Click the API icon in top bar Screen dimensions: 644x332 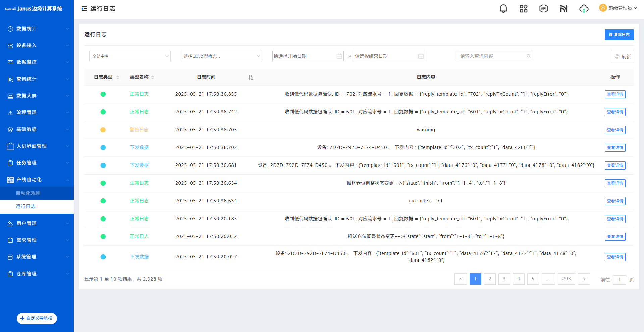[543, 9]
